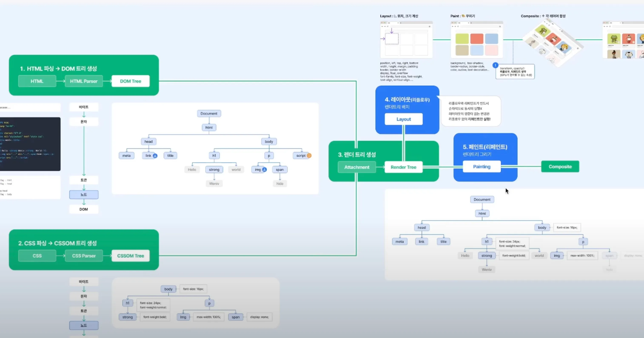644x338 pixels.
Task: Click the orange icon on script node
Action: tap(309, 156)
